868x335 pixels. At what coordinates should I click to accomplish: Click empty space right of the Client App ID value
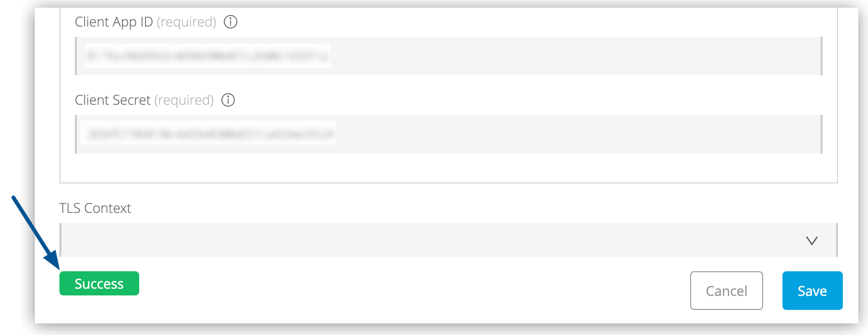pos(575,56)
